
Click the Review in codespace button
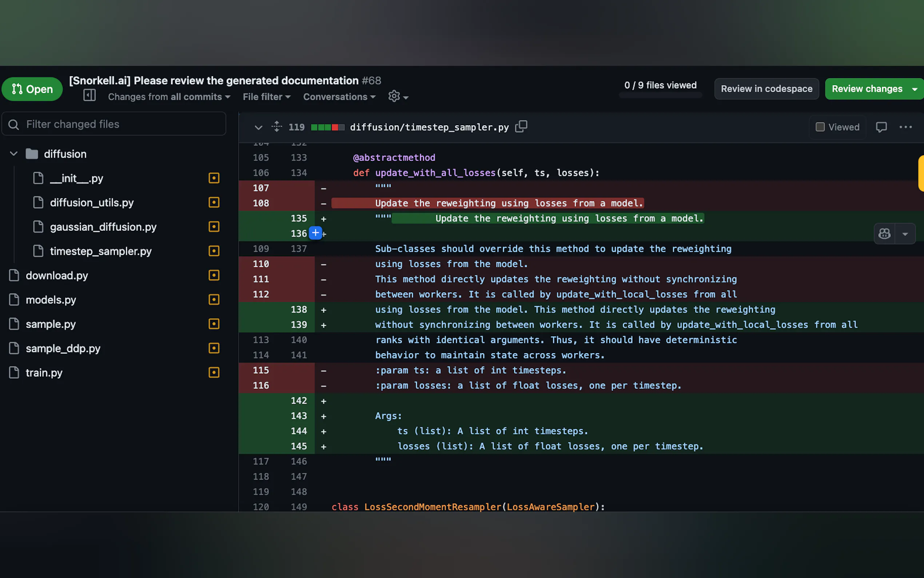tap(766, 89)
